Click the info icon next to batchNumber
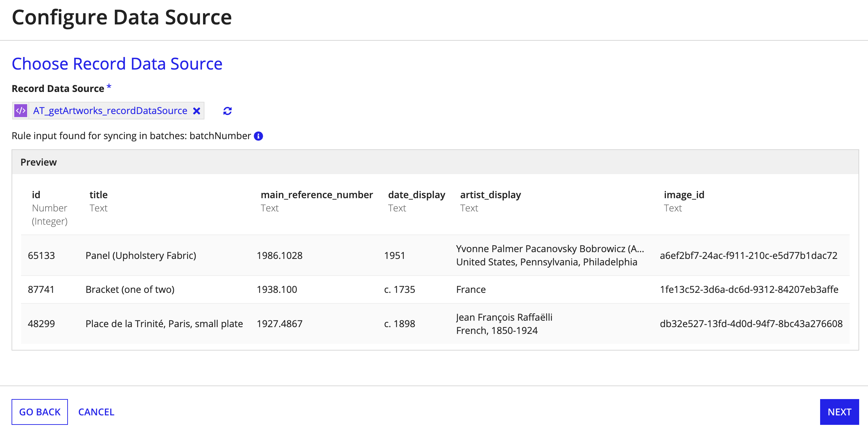The image size is (868, 433). coord(259,136)
